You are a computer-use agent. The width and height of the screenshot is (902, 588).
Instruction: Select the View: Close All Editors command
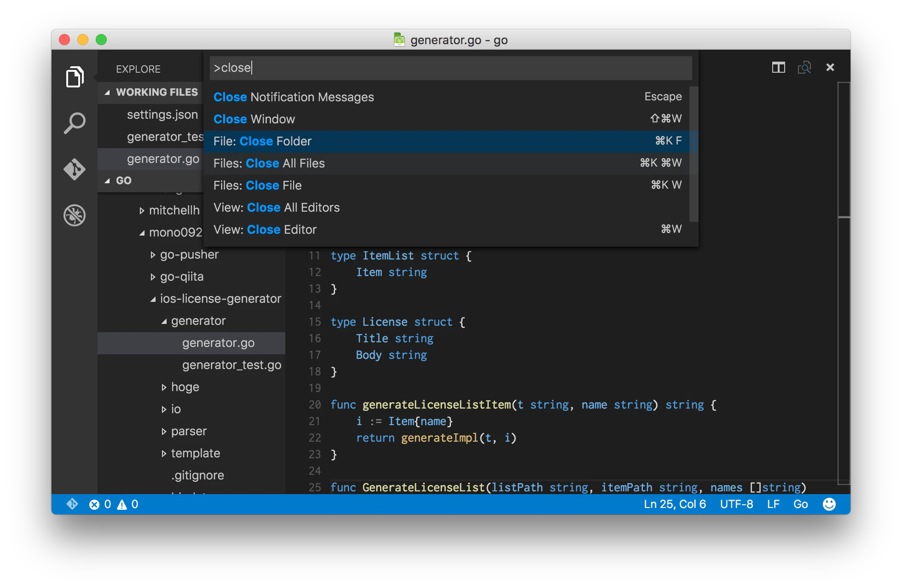point(451,208)
